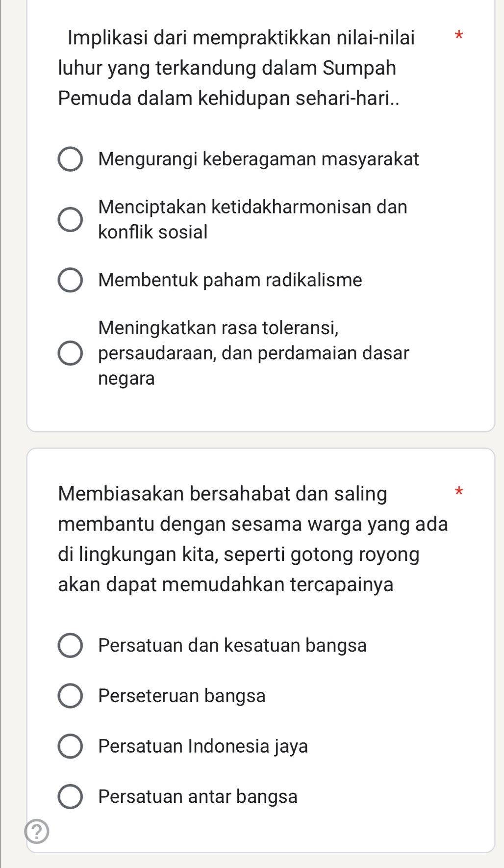Choose the "Perseteruan bangsa" radio option
This screenshot has height=868, width=504.
(70, 696)
